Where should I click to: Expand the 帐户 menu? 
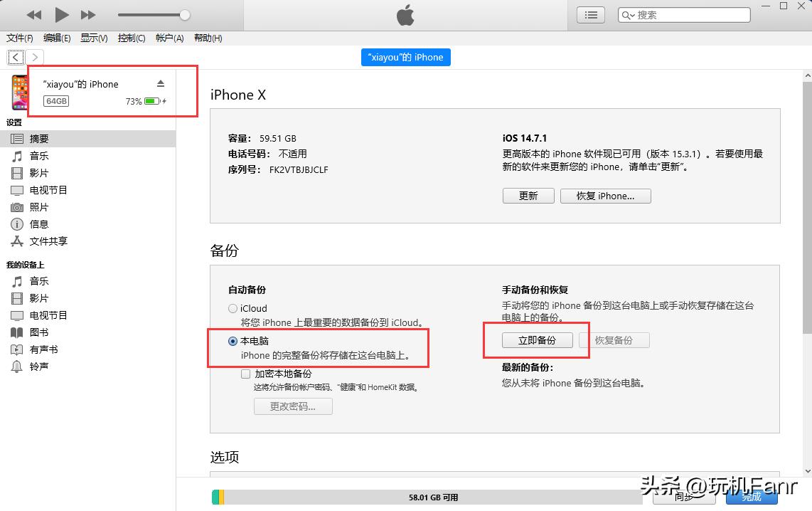pyautogui.click(x=169, y=38)
